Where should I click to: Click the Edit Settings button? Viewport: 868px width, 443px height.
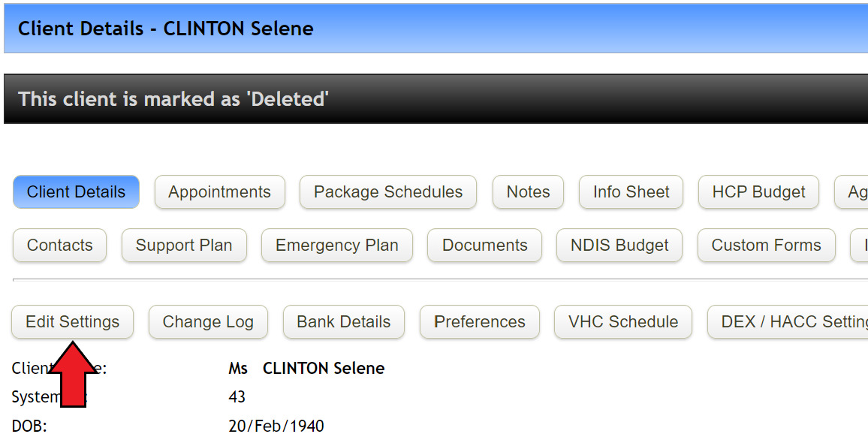click(72, 321)
